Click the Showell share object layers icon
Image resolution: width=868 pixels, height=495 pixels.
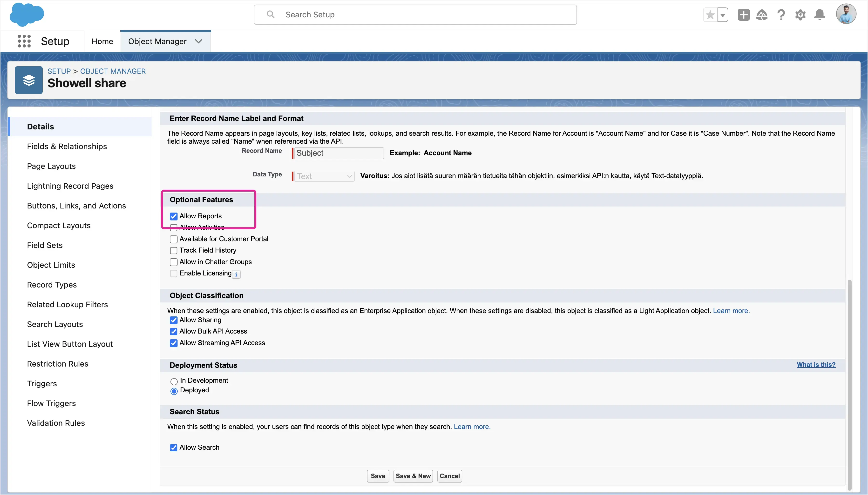click(28, 80)
